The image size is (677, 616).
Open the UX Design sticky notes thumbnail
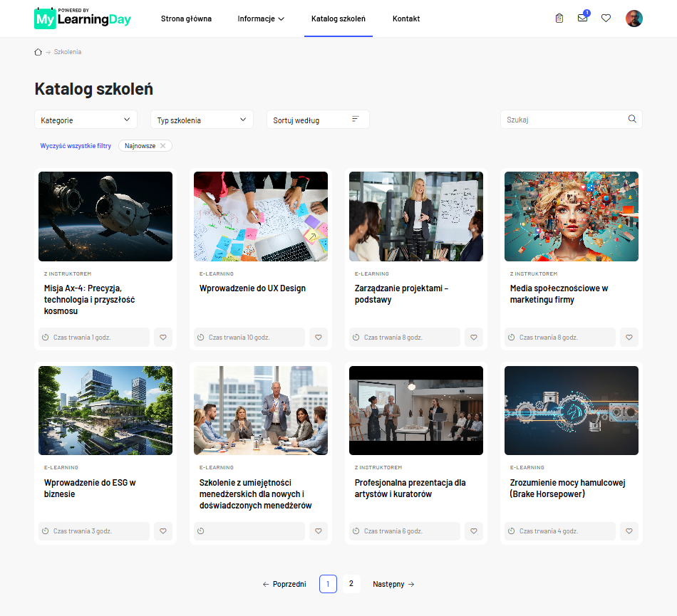[261, 216]
